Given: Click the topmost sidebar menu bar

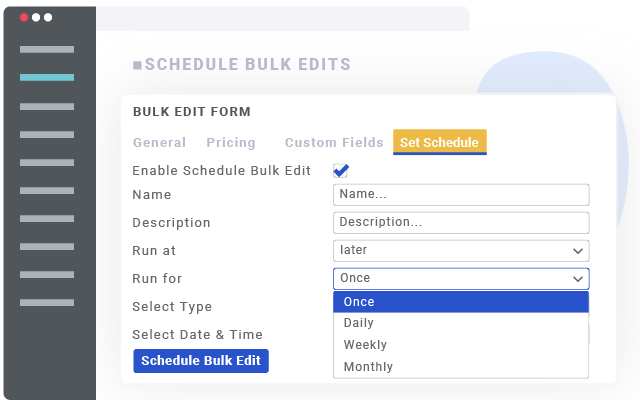Looking at the screenshot, I should tap(46, 49).
